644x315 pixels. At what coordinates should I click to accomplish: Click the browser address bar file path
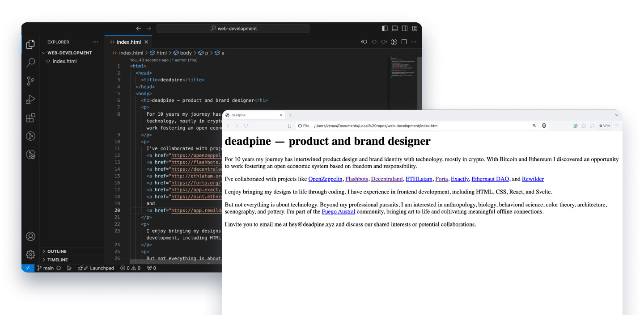[376, 126]
